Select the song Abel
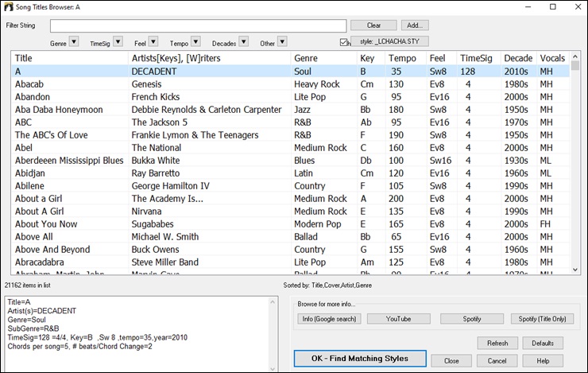 (291, 148)
